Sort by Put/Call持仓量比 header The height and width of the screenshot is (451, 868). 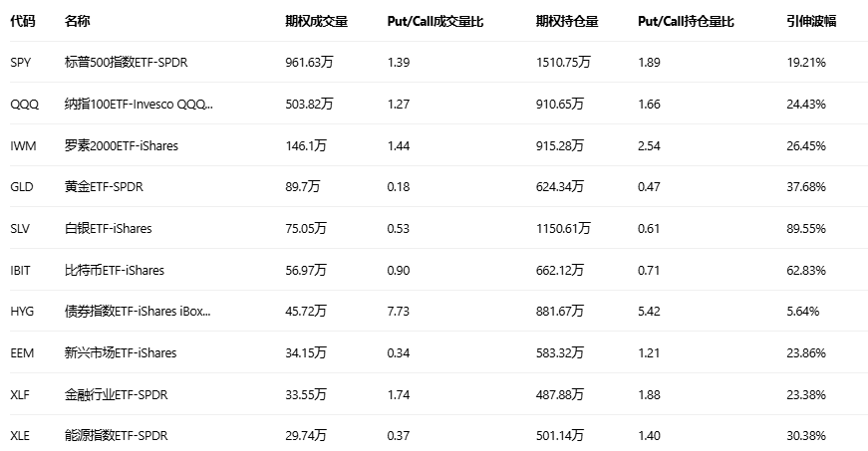coord(686,21)
